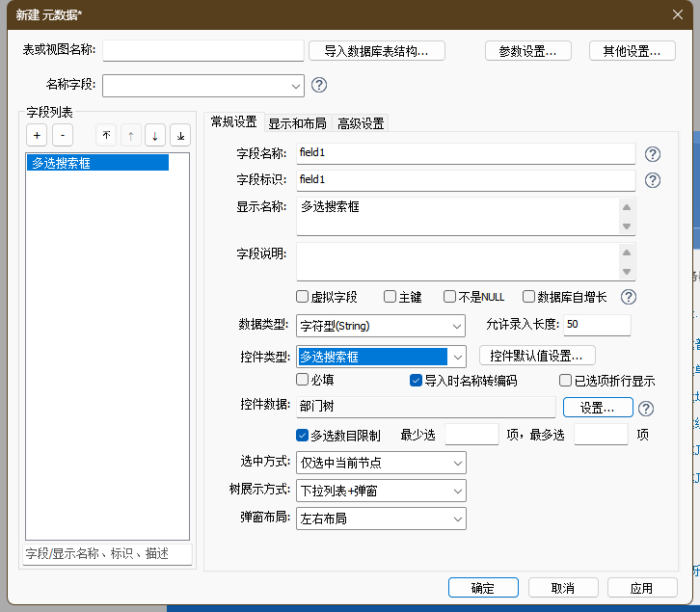The image size is (700, 612).
Task: Move field to top arrow icon
Action: tap(106, 135)
